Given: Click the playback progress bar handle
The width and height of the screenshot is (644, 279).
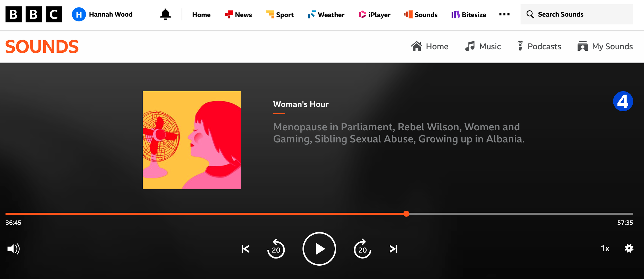Looking at the screenshot, I should coord(406,214).
